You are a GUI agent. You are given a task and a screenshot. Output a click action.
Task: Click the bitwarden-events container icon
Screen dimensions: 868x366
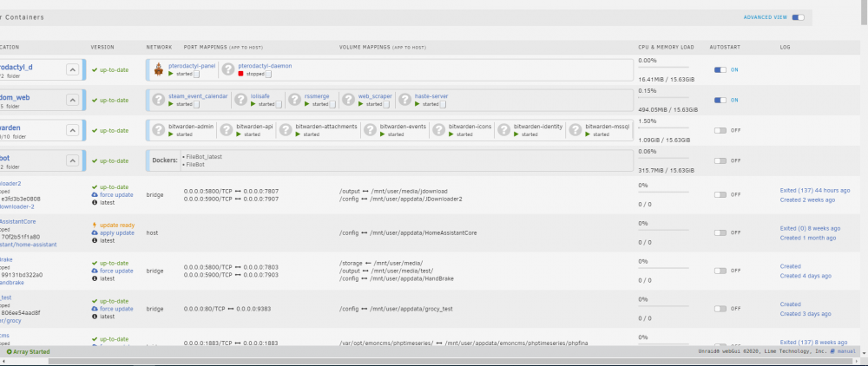(x=370, y=130)
